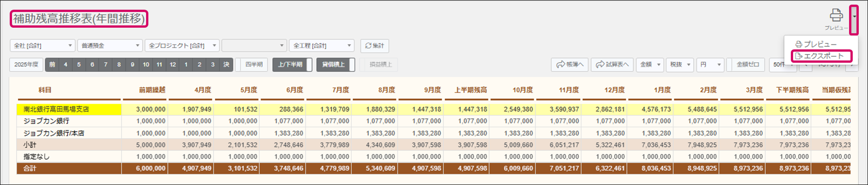Open the 円 currency unit dropdown
Viewport: 868px width, 185px height.
(x=710, y=65)
